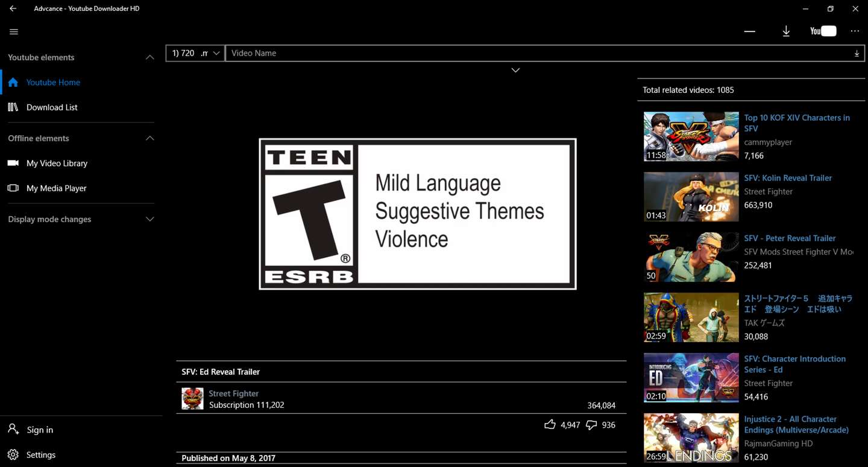Open SFV: Character Introduction Series - Ed link

794,364
